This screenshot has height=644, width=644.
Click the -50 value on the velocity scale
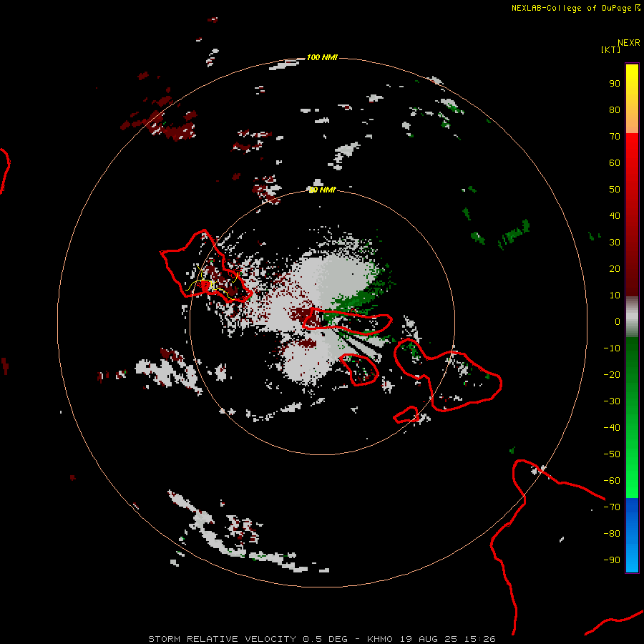[612, 454]
